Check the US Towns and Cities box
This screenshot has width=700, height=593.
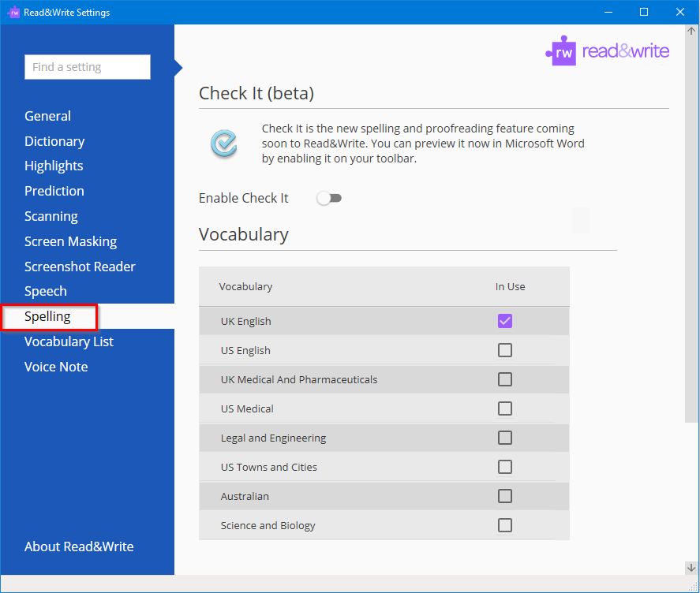505,467
